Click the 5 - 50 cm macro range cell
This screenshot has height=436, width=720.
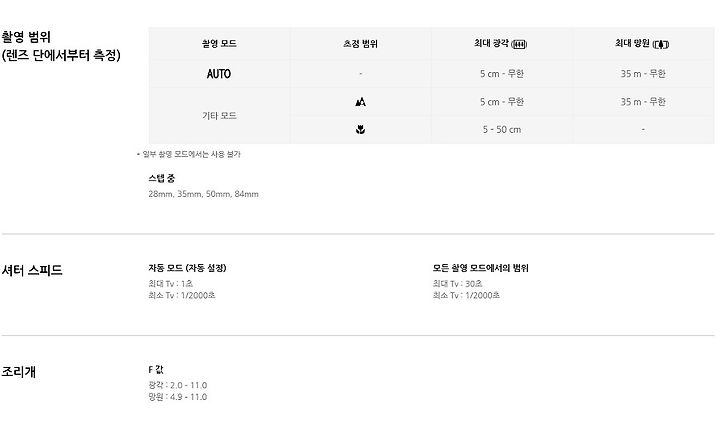[501, 130]
